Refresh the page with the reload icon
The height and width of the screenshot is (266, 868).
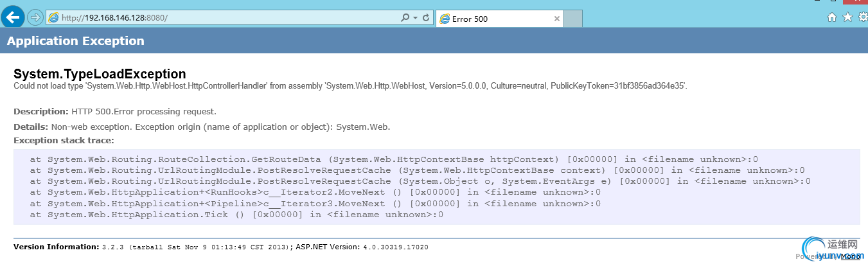pos(425,17)
